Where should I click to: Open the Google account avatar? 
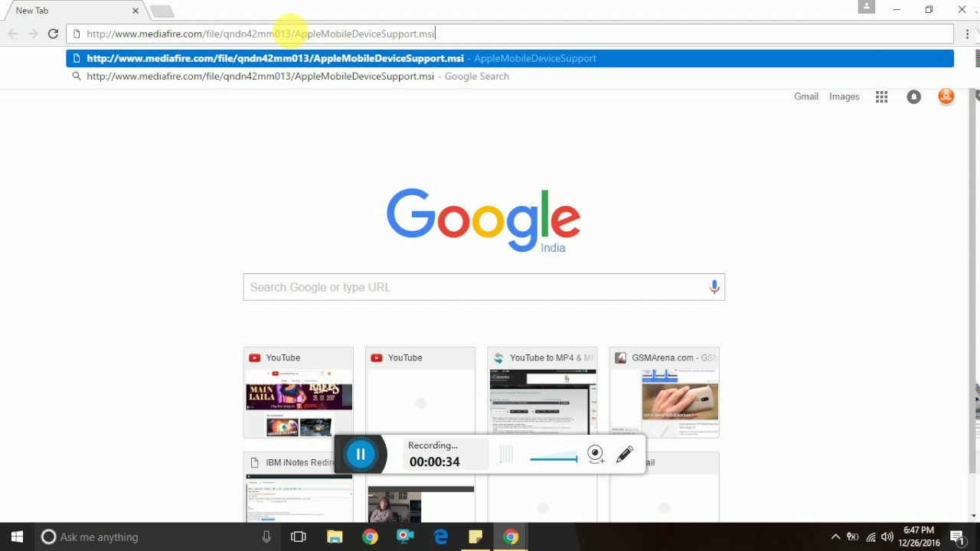click(x=946, y=96)
